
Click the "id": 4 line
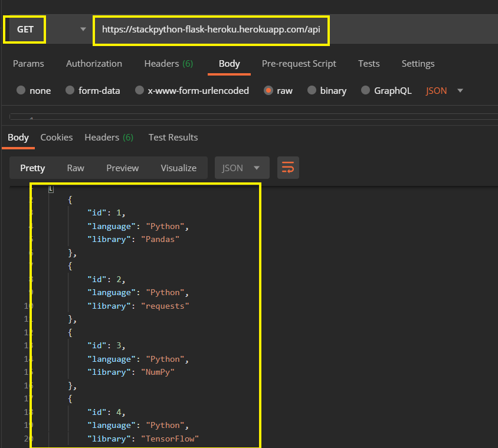[106, 412]
